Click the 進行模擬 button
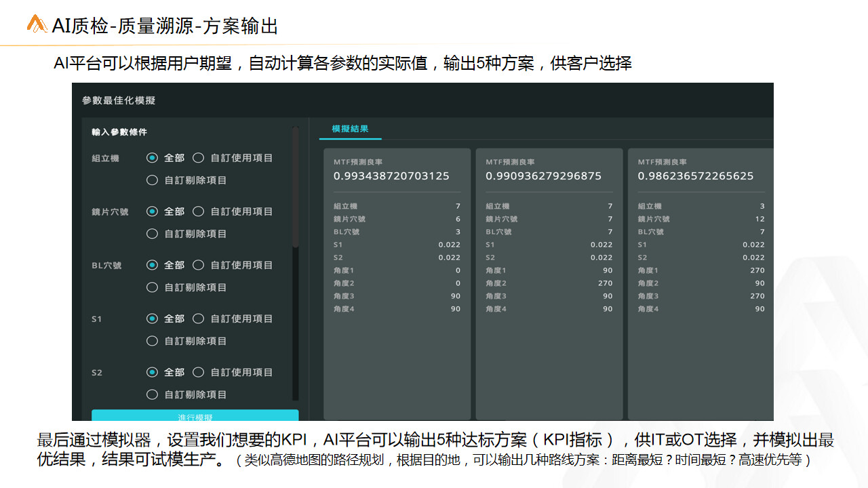The width and height of the screenshot is (868, 488). click(x=195, y=415)
